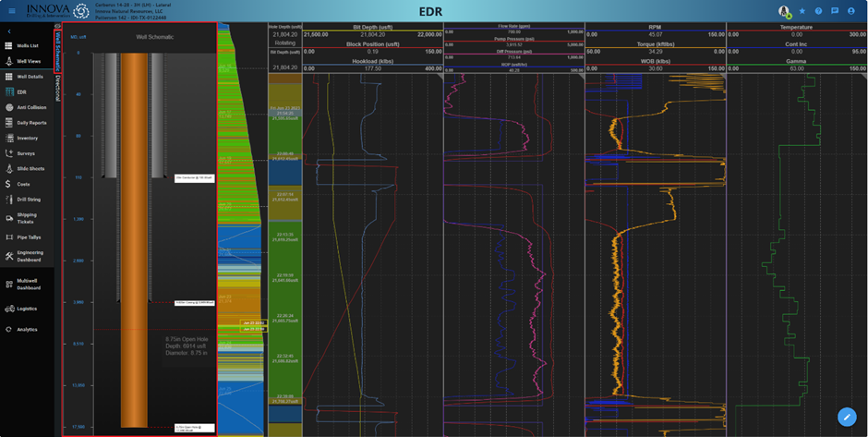Open Slide Sheets in the sidebar
Screen dimensions: 868x437
coord(30,169)
